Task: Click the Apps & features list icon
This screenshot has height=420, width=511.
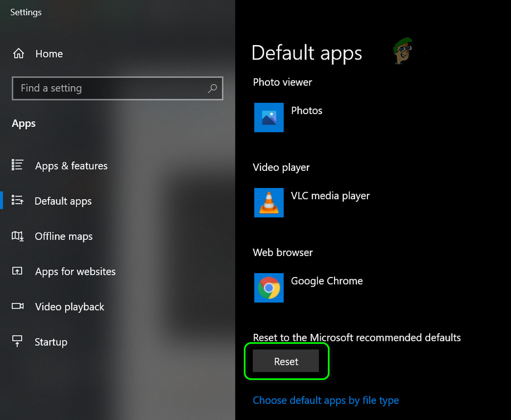Action: (x=17, y=165)
